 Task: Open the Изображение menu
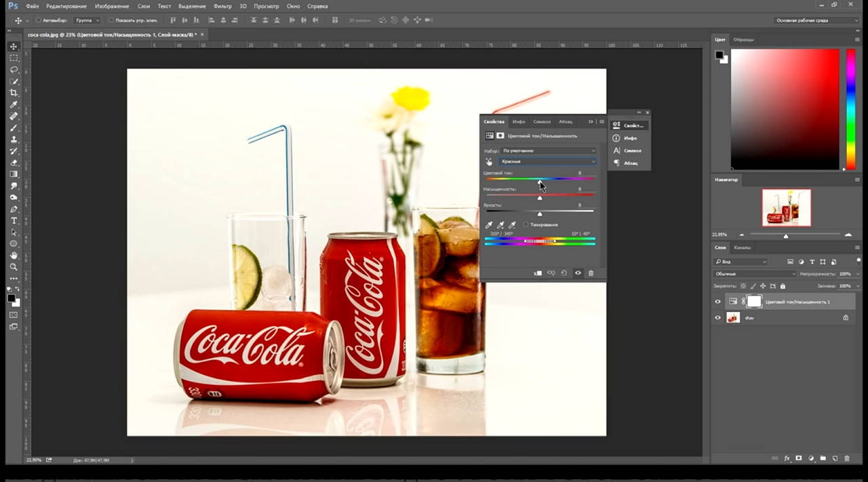(112, 6)
